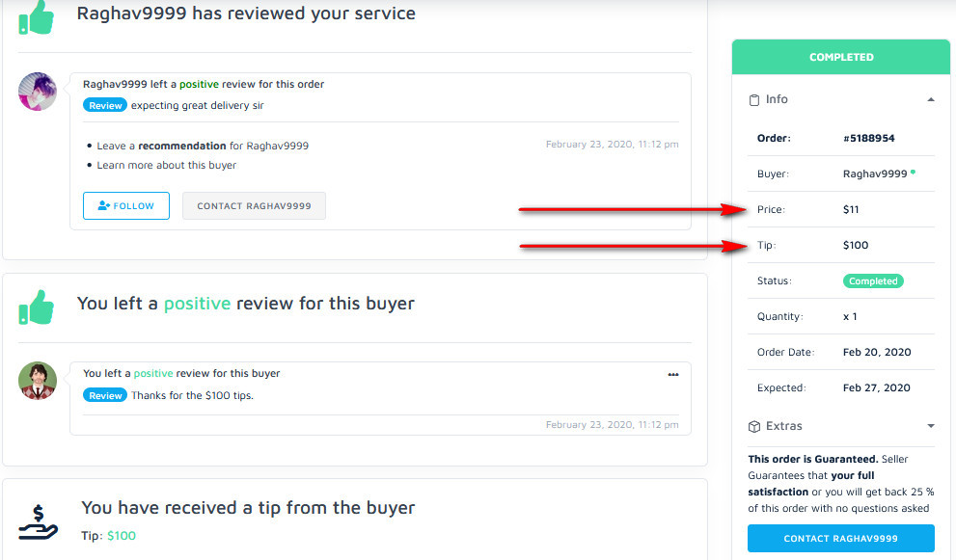Click the green thumbs-up icon beside Raghav9999's service review
This screenshot has width=956, height=560.
click(x=37, y=16)
